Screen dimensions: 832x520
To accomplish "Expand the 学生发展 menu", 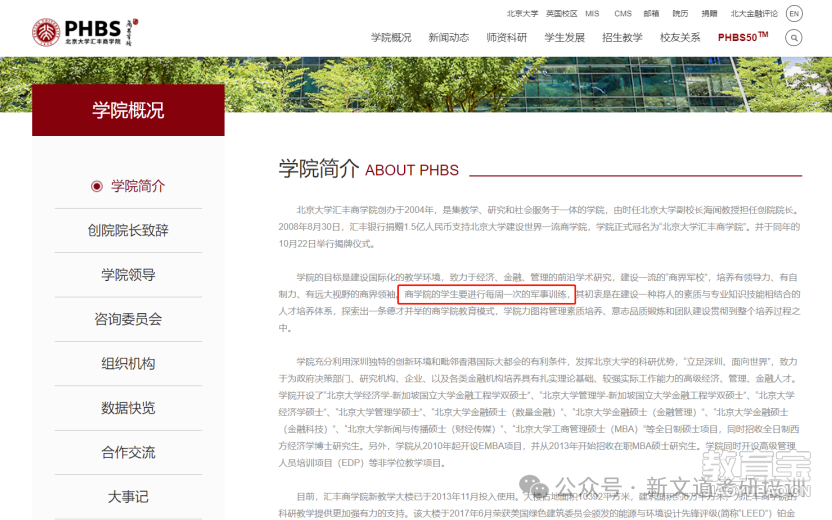I will [x=564, y=38].
